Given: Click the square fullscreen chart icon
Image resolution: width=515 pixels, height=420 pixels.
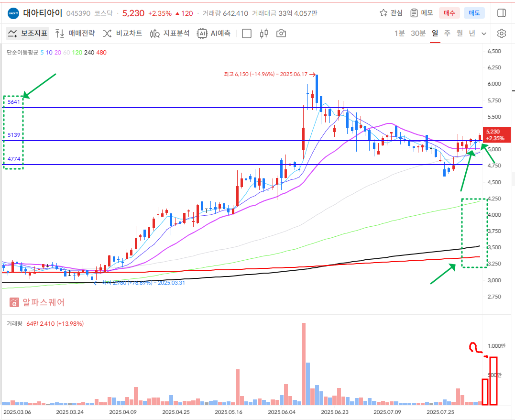Looking at the screenshot, I should tap(247, 33).
